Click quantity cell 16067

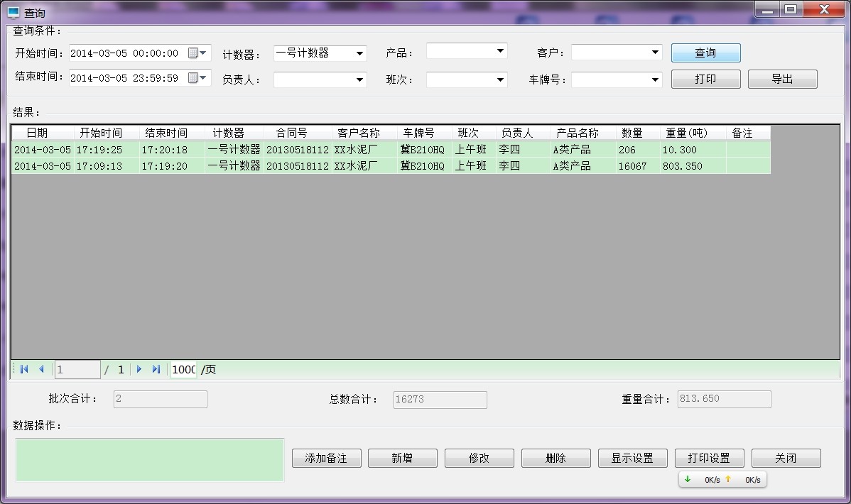pyautogui.click(x=638, y=166)
